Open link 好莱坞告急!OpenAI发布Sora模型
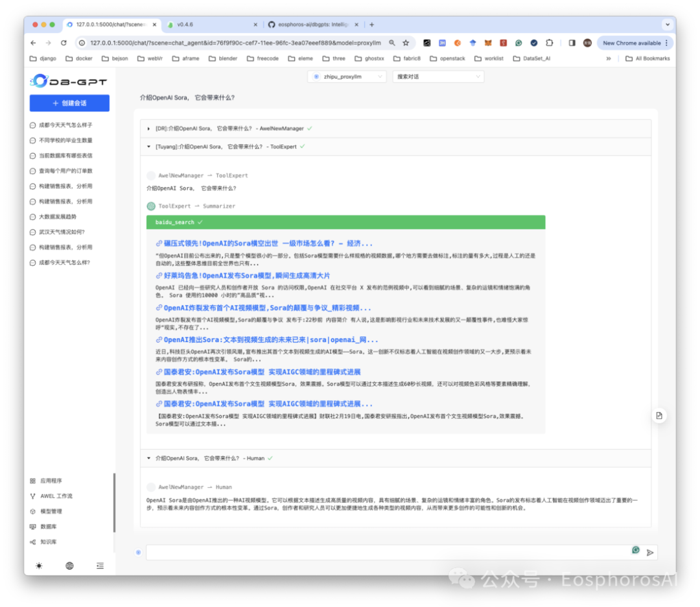700x607 pixels. [243, 275]
